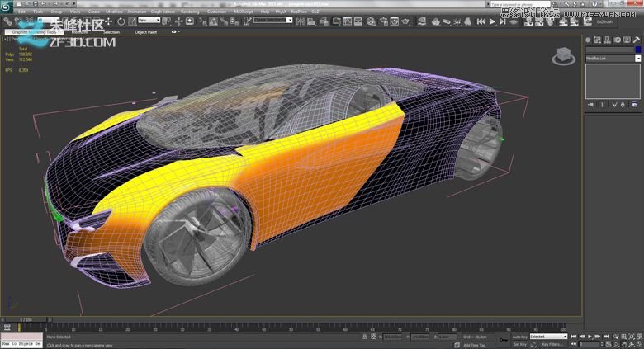The height and width of the screenshot is (349, 644).
Task: Open the Utilities panel hammer icon
Action: pos(637,38)
